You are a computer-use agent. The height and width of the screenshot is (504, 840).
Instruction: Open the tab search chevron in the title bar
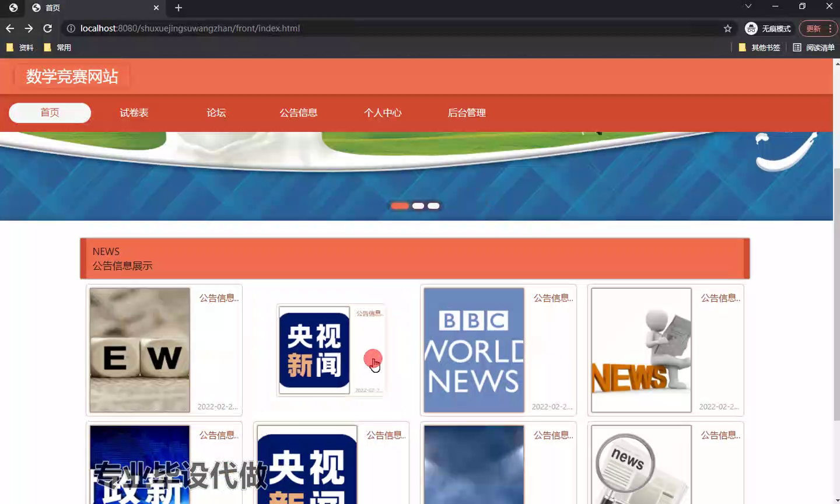point(748,6)
